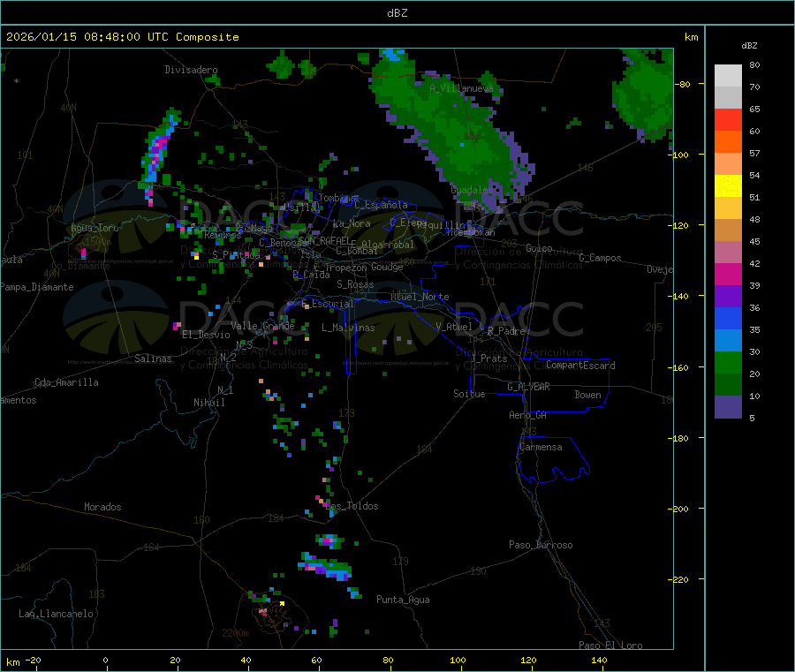Image resolution: width=795 pixels, height=672 pixels.
Task: Click the 'Algarrobal' map label
Action: coord(388,245)
